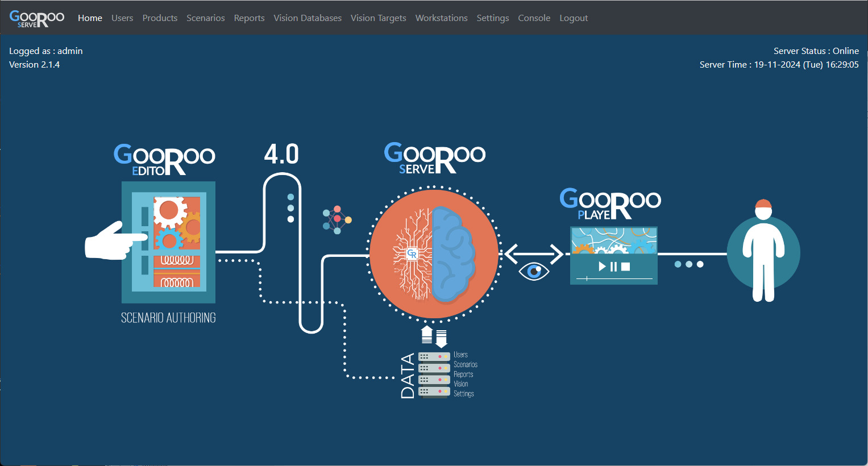Click the server rack next to Users
The width and height of the screenshot is (868, 466).
pyautogui.click(x=434, y=357)
